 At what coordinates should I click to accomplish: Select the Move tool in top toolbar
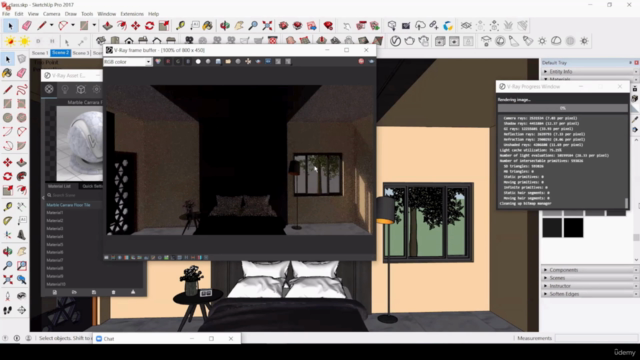136,26
